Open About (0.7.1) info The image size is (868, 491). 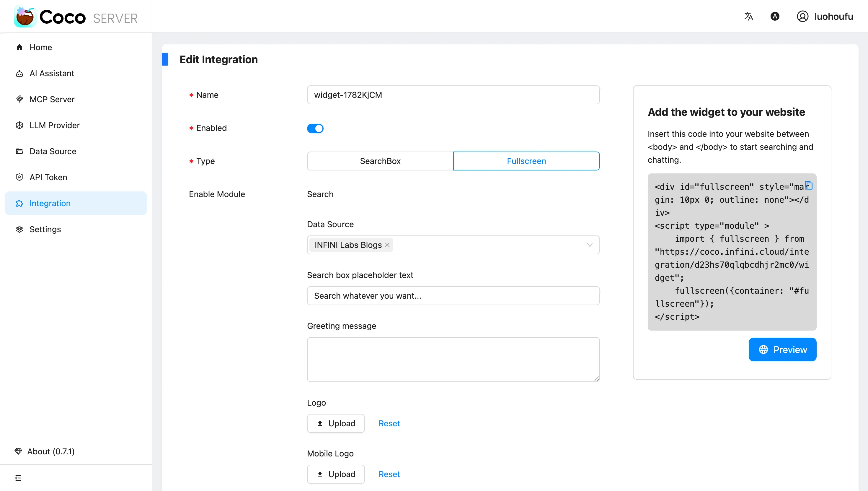45,451
